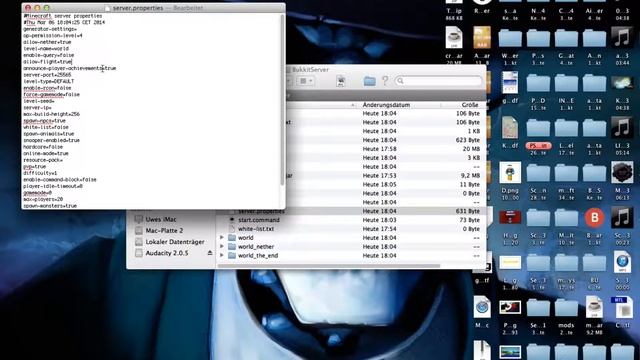Select the A...ar archive icon on desktop
Viewport: 640px width, 360px height.
point(482,38)
